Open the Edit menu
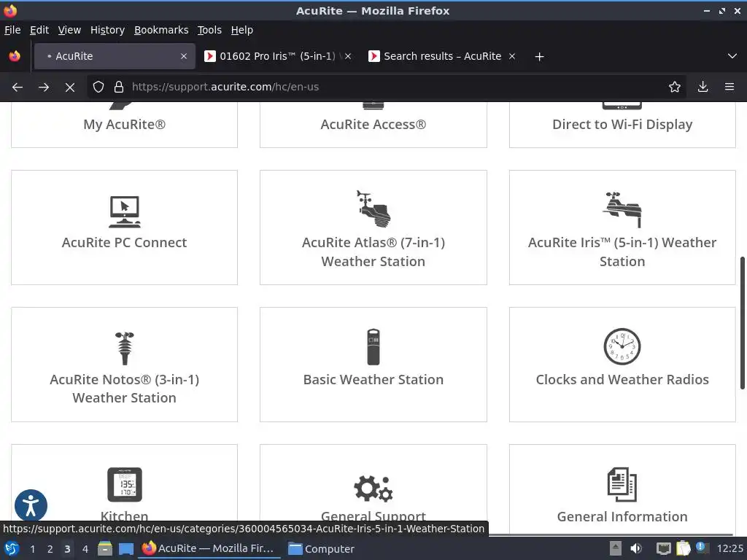 (39, 30)
